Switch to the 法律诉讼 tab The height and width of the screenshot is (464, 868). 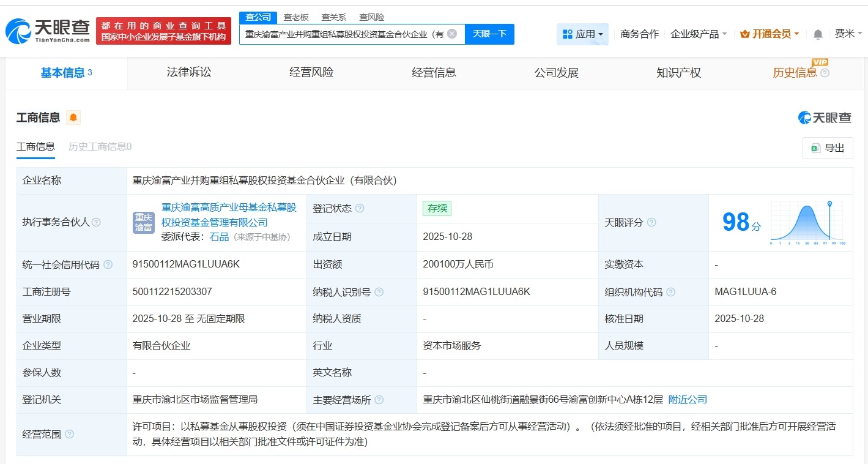(188, 72)
